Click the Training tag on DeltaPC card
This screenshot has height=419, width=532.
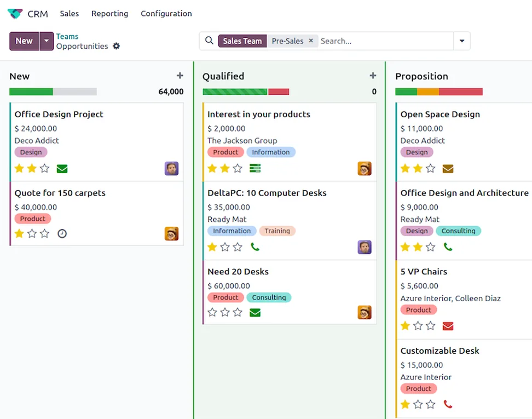[x=277, y=231]
